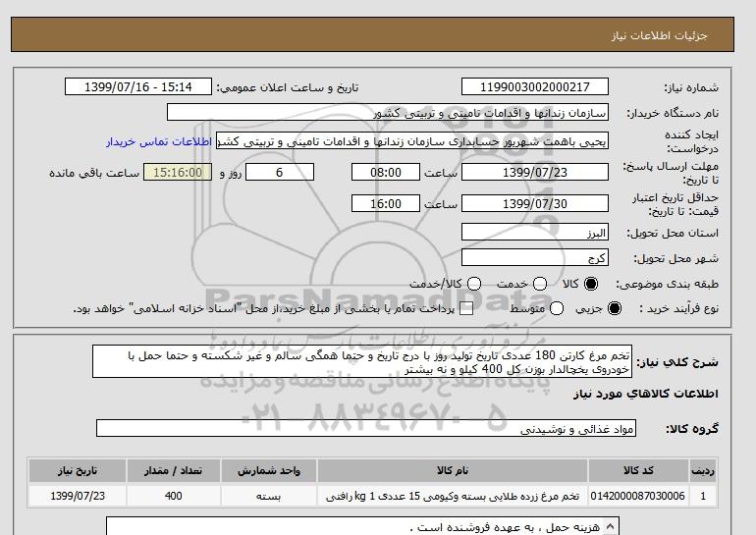Click the request creator name field
This screenshot has height=535, width=756.
pyautogui.click(x=412, y=140)
